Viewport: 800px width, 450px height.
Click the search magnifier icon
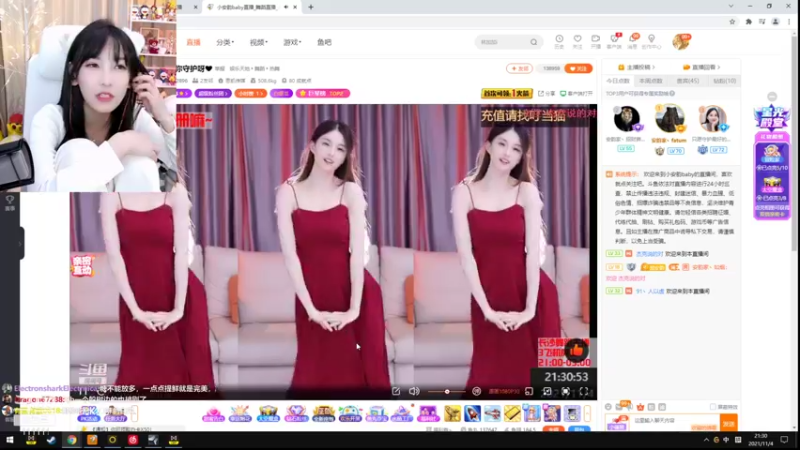click(534, 42)
